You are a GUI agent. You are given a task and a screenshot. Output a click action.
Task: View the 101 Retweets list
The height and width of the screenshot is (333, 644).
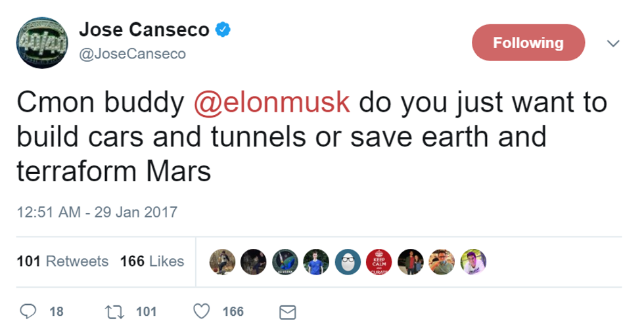tap(62, 261)
